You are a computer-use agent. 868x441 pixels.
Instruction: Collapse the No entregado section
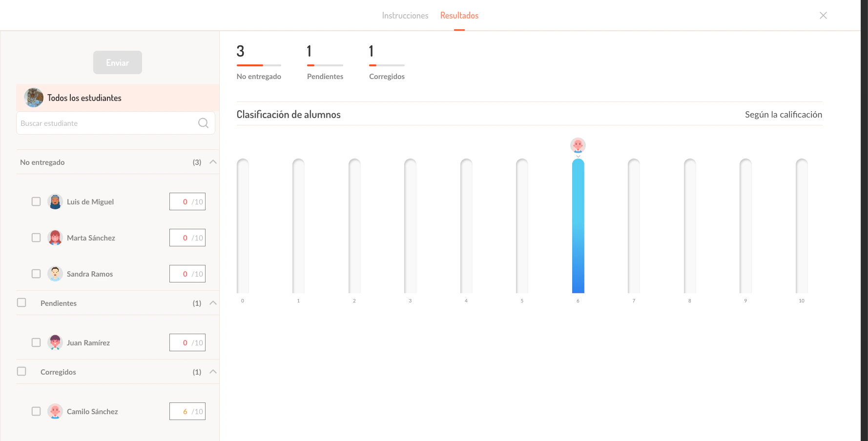point(212,162)
